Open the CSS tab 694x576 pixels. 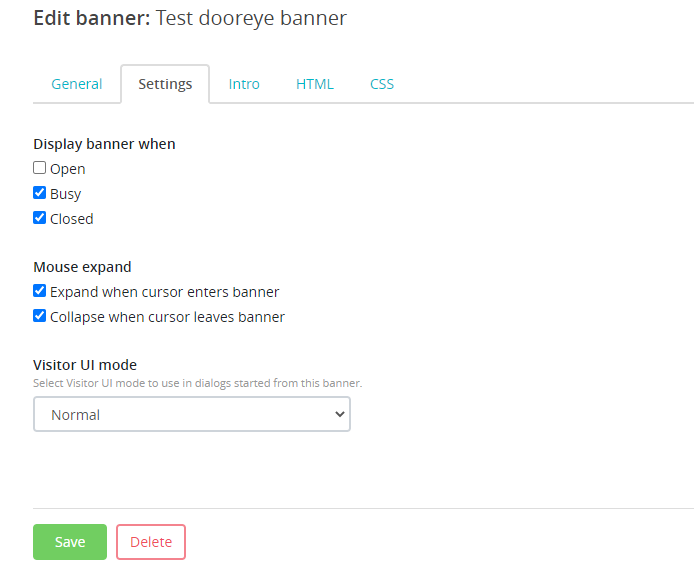pyautogui.click(x=382, y=84)
